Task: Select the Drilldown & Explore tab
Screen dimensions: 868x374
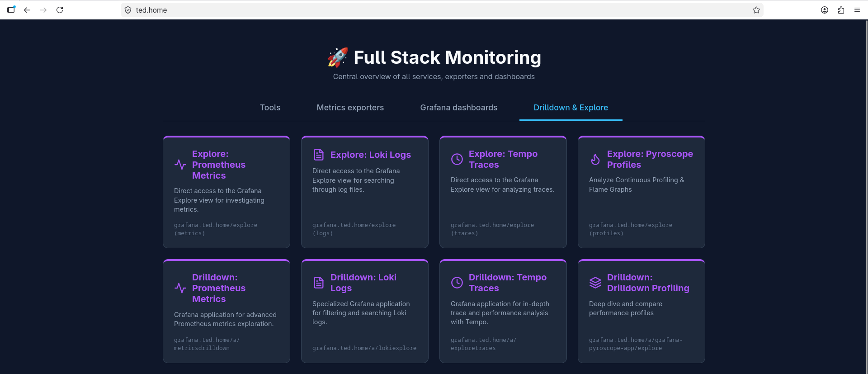Action: point(571,108)
